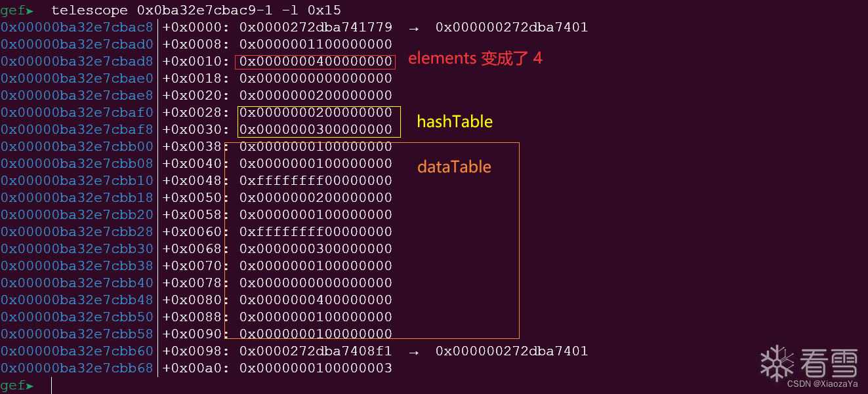Select the address 0x00000ba32e7cbac8
This screenshot has height=394, width=868.
click(77, 28)
